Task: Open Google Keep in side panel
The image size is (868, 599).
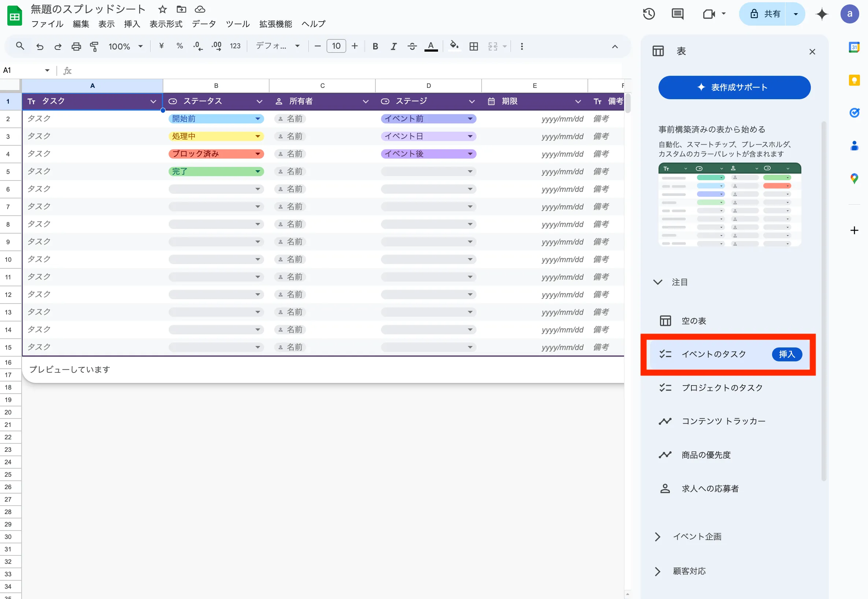Action: (854, 80)
